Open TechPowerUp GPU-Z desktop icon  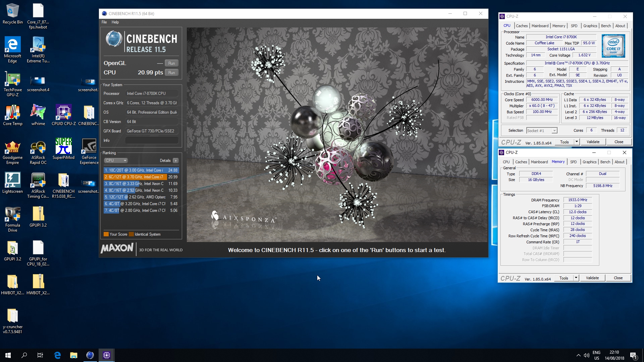(12, 84)
